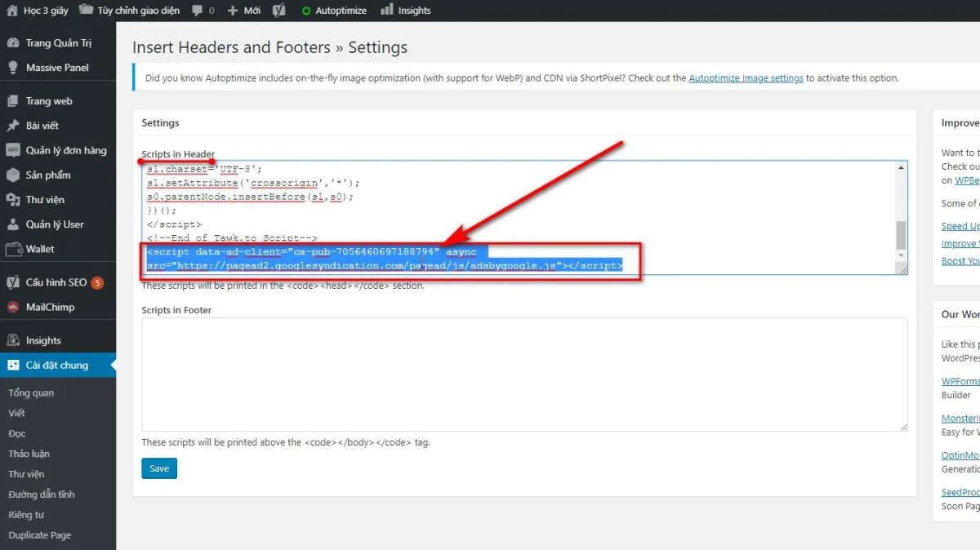Open the SeedProd link
Screen dimensions: 980x550
click(x=960, y=492)
